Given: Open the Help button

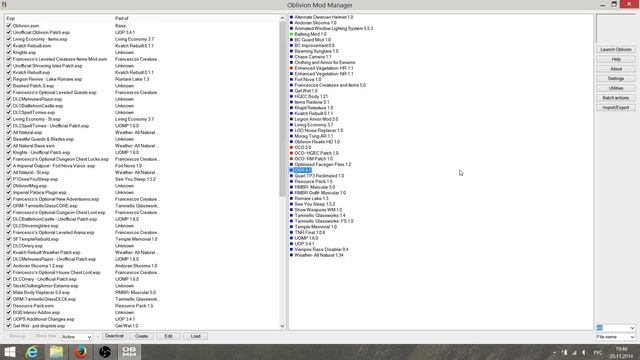Looking at the screenshot, I should (616, 59).
